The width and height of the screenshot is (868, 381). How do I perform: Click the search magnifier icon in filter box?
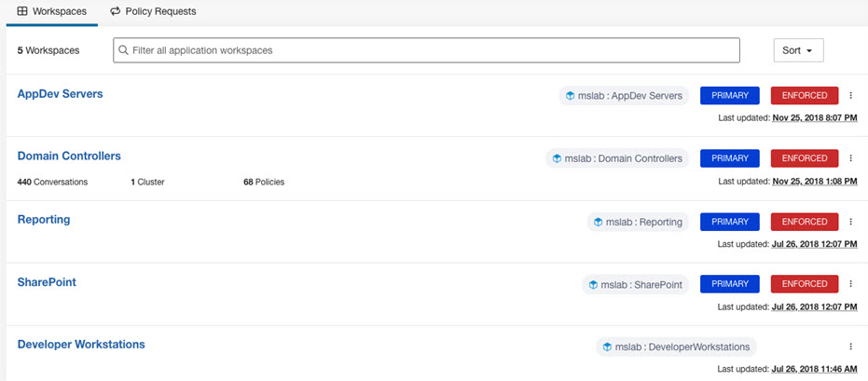pos(123,50)
